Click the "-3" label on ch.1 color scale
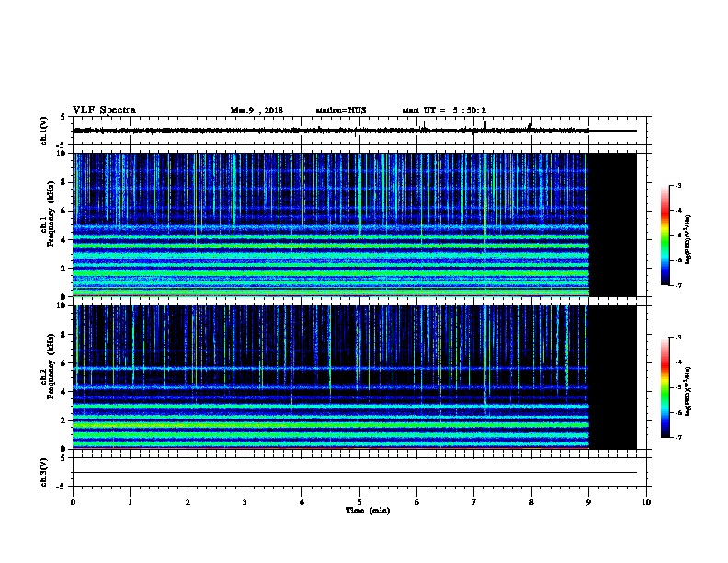The width and height of the screenshot is (728, 563). (x=677, y=185)
